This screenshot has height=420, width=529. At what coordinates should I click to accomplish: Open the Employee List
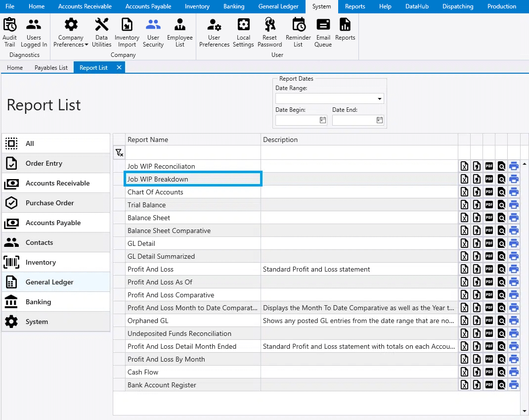coord(180,33)
